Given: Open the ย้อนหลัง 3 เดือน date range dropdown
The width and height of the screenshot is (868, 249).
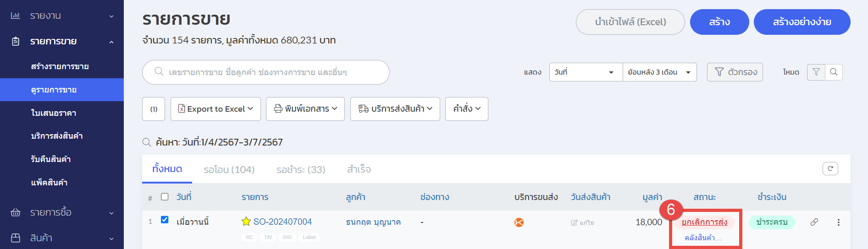Looking at the screenshot, I should pos(659,72).
